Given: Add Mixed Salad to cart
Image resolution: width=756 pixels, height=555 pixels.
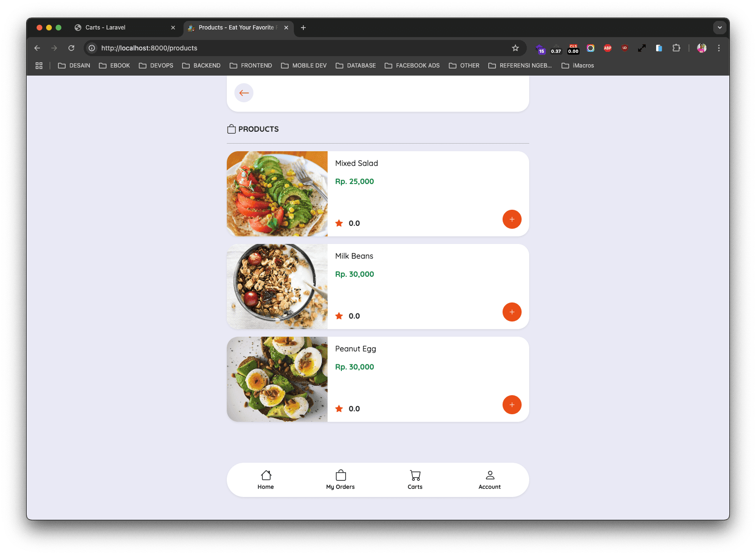Looking at the screenshot, I should (x=512, y=219).
